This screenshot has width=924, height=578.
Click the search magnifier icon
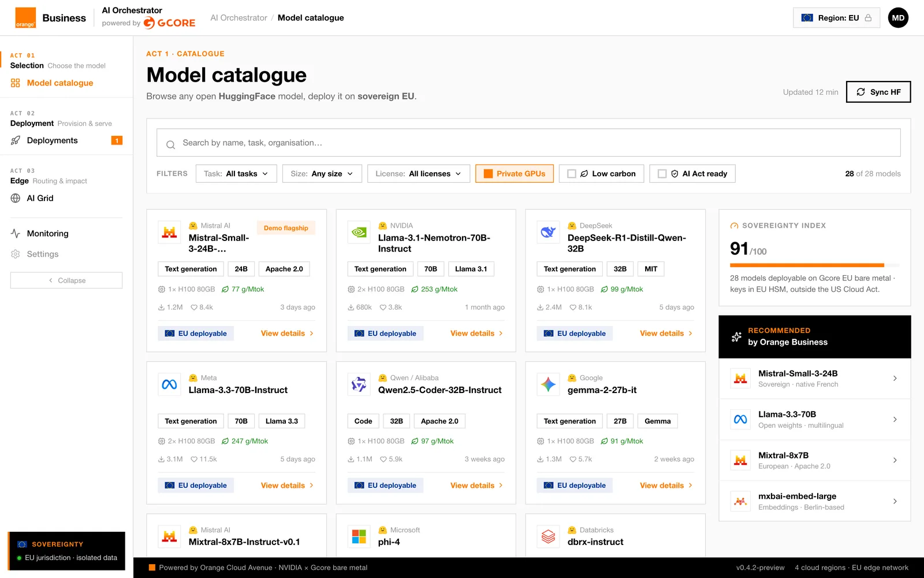tap(170, 144)
